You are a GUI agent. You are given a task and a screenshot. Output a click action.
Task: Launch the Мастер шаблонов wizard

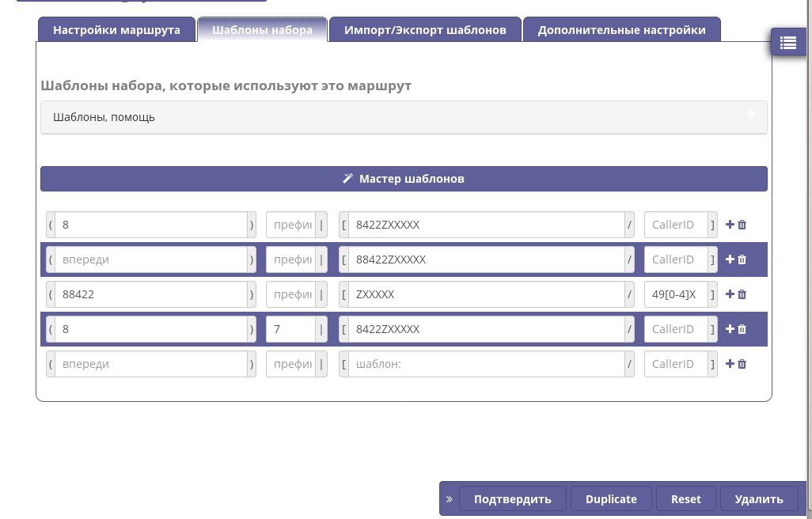point(404,179)
